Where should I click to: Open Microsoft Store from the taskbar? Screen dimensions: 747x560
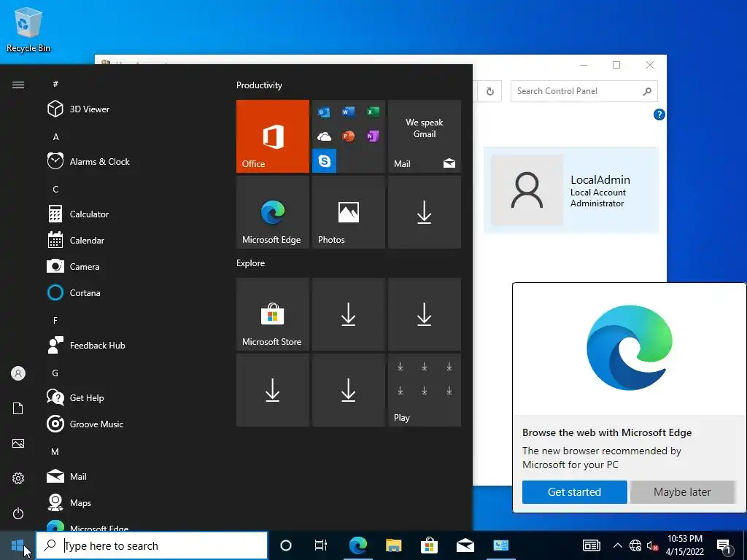pyautogui.click(x=429, y=545)
